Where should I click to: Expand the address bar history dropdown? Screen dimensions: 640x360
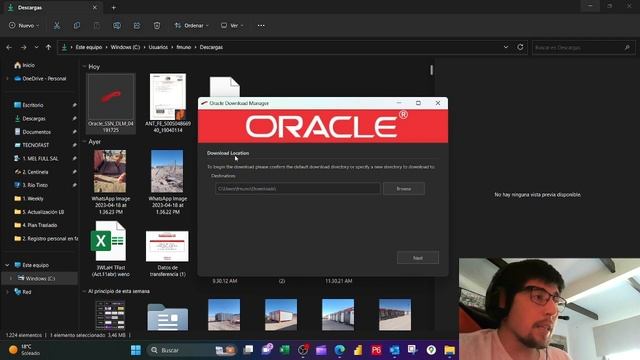pos(506,47)
